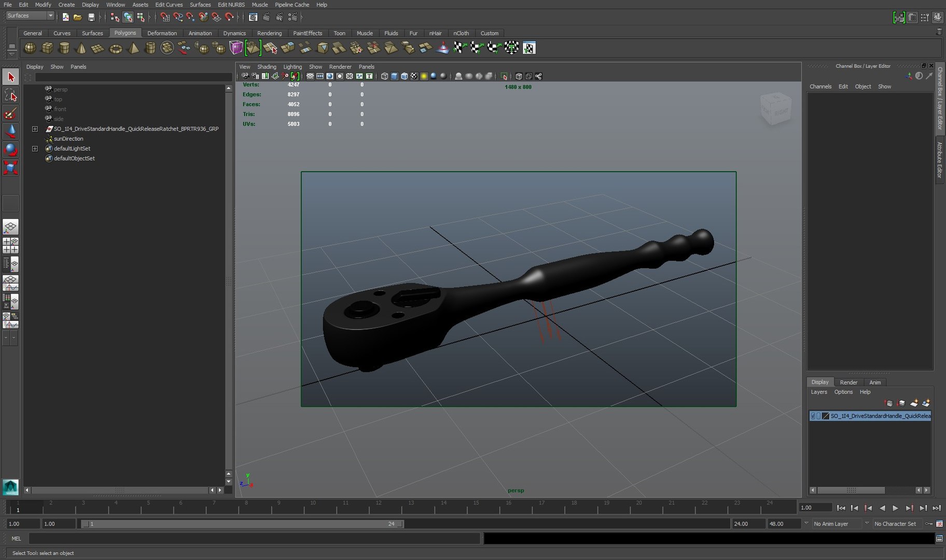The height and width of the screenshot is (560, 946).
Task: Create a polygon cube from the shelf
Action: tap(47, 48)
